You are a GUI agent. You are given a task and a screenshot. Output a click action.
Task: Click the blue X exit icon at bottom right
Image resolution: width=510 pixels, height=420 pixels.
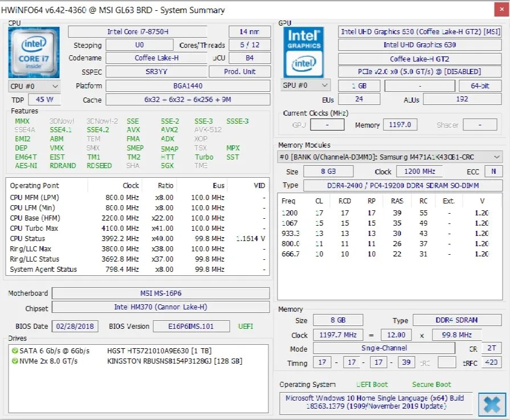[x=492, y=404]
